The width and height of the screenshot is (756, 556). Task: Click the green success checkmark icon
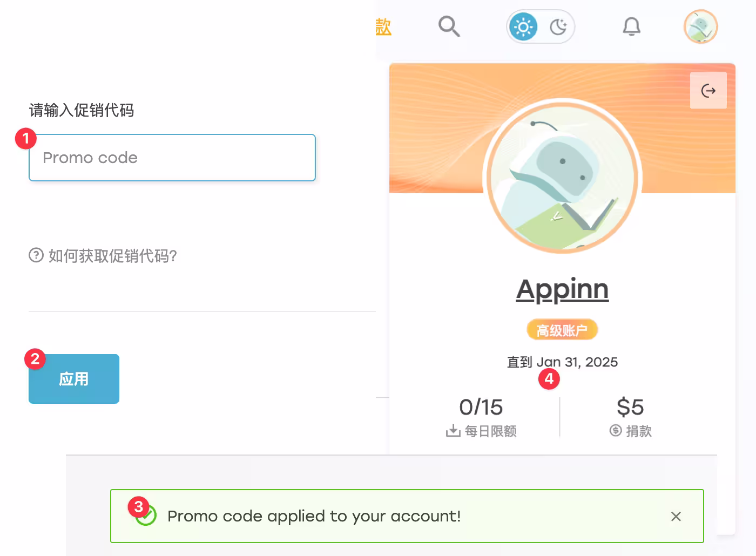pos(146,516)
